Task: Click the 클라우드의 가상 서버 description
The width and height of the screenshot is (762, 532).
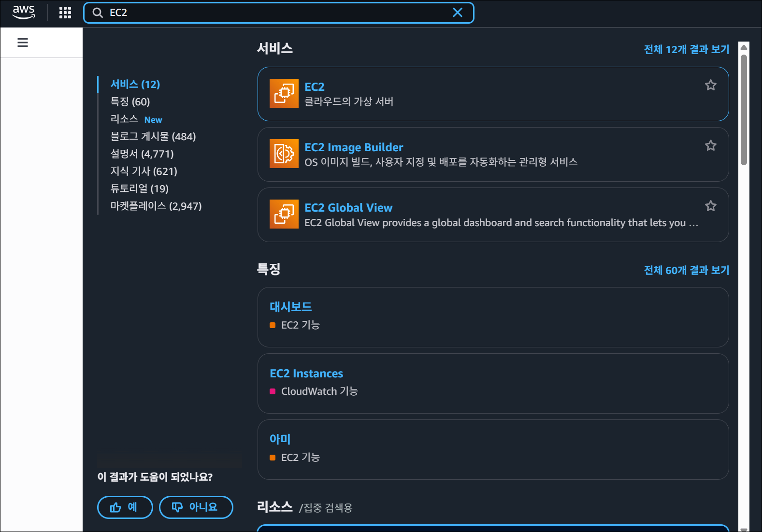Action: 349,102
